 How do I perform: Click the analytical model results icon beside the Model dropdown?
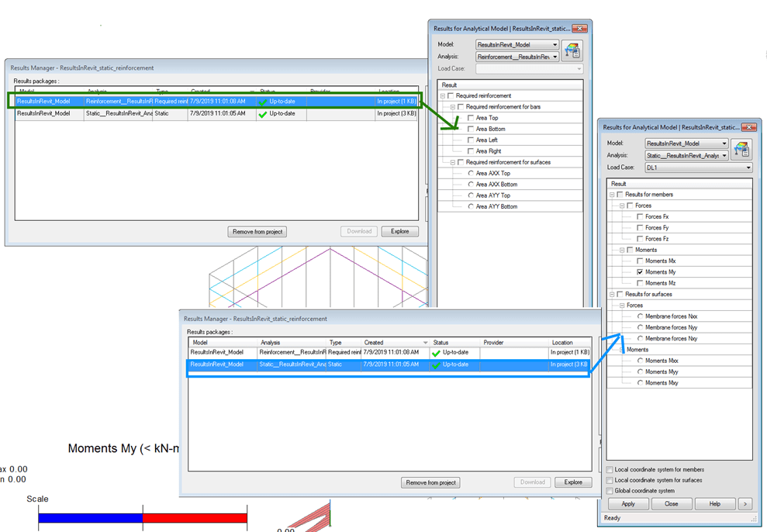[572, 49]
